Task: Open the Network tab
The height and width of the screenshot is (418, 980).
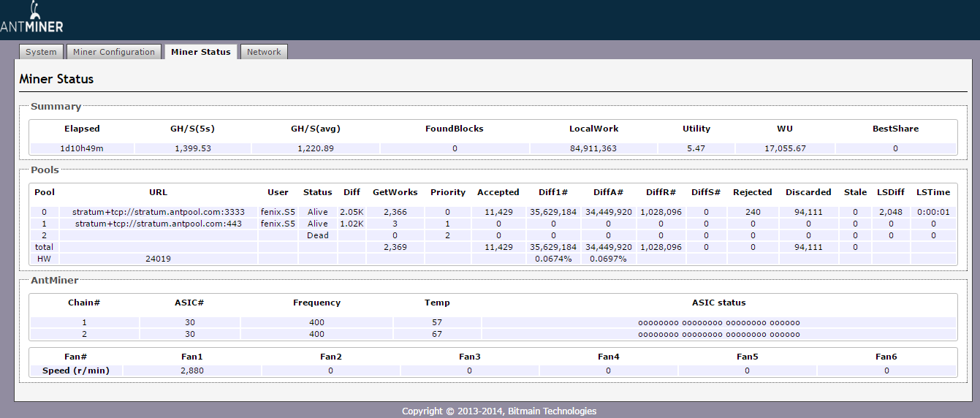Action: (x=264, y=52)
